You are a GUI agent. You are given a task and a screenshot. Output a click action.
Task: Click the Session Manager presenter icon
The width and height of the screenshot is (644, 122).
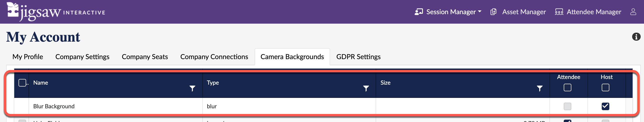418,12
